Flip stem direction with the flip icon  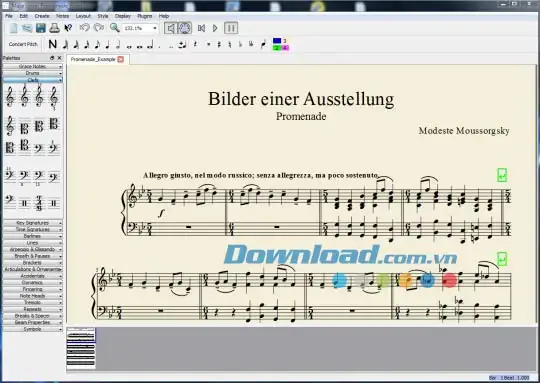263,44
